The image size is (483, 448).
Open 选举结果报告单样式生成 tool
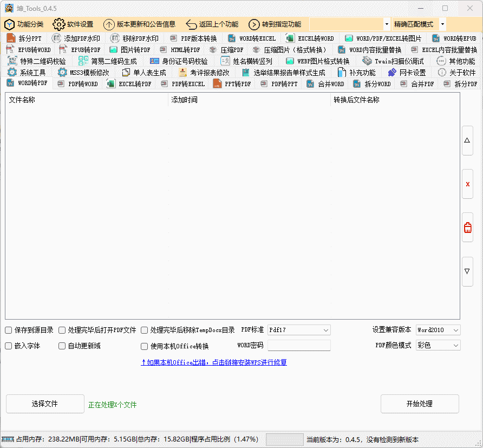tap(284, 73)
